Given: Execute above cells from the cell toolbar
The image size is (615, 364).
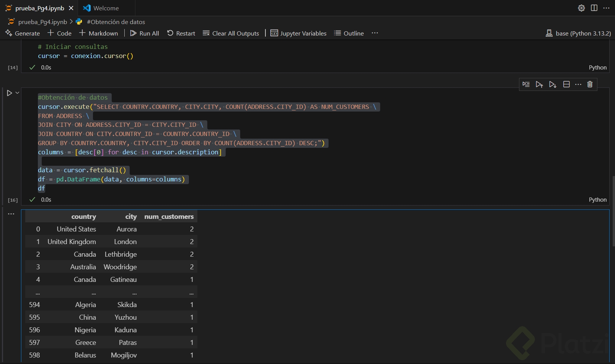Looking at the screenshot, I should [539, 84].
